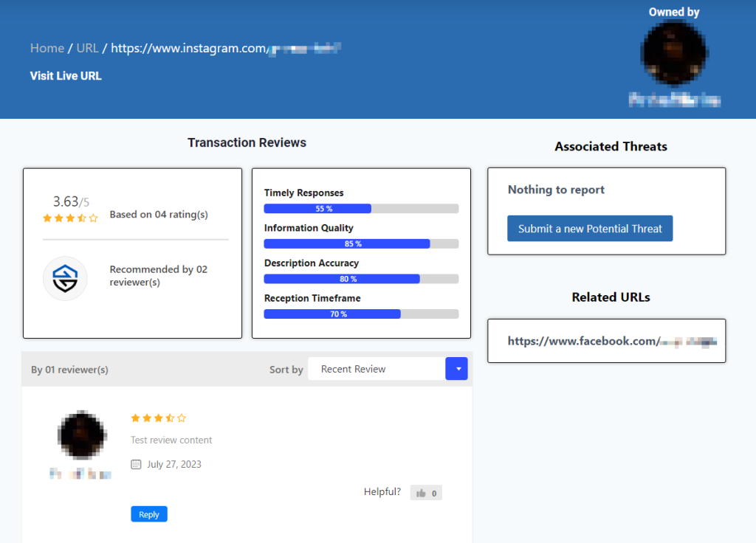Open the owner's blurred name link
The height and width of the screenshot is (543, 756).
674,100
